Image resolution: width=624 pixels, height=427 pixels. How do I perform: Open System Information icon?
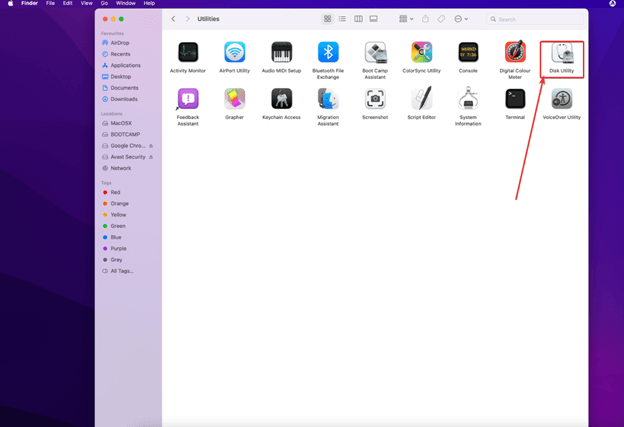coord(468,98)
